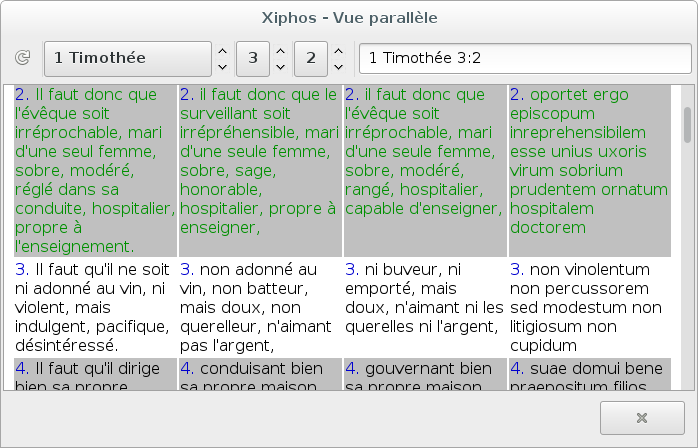Viewport: 698px width, 448px height.
Task: Click the word 'irrépréhensible' in second column
Action: point(240,133)
